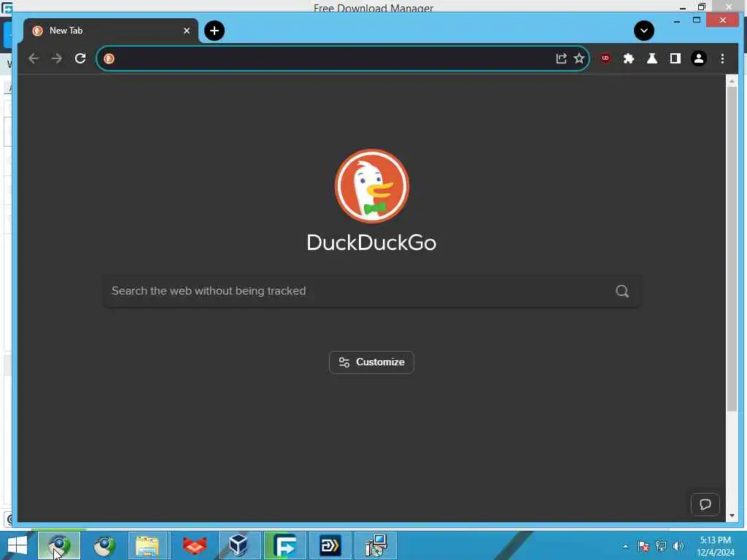Go forward using the forward arrow

pyautogui.click(x=57, y=58)
